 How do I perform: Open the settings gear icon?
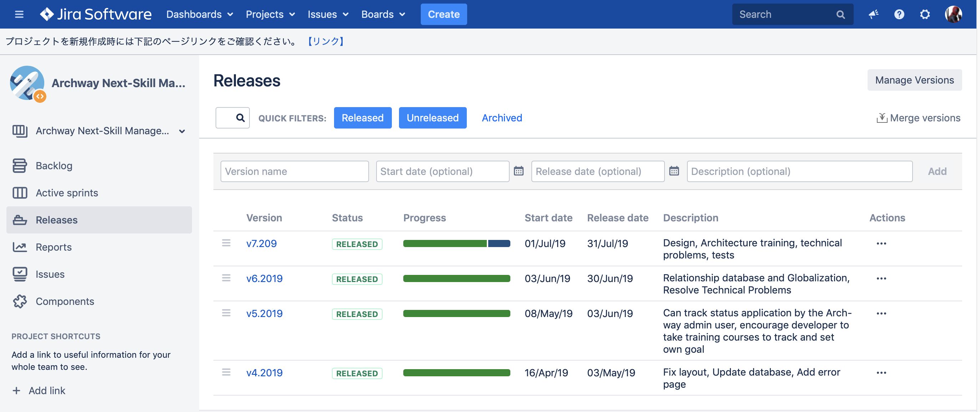[x=925, y=14]
